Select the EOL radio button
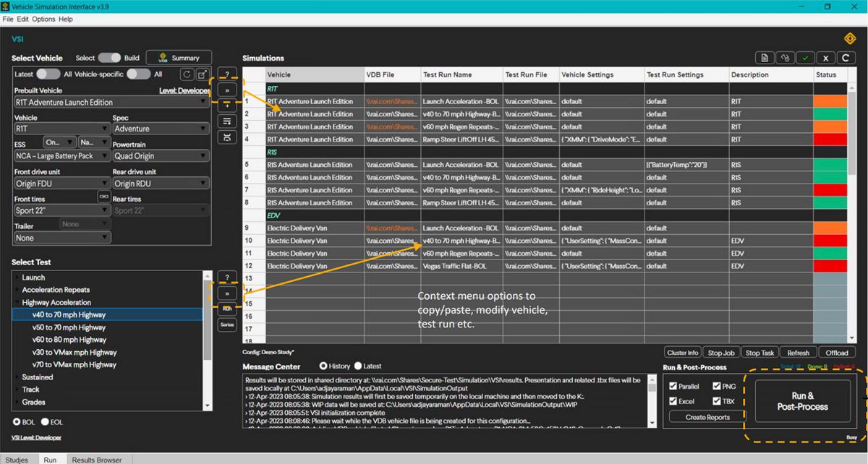Image resolution: width=868 pixels, height=464 pixels. pos(46,422)
